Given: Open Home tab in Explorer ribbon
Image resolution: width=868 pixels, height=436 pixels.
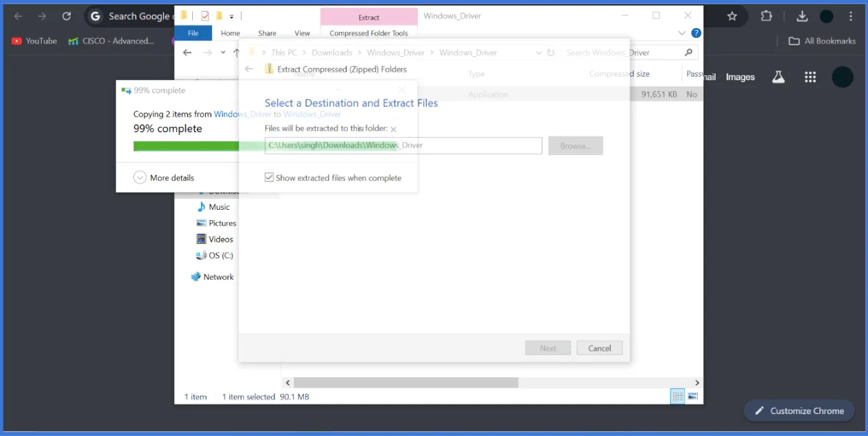Looking at the screenshot, I should pyautogui.click(x=231, y=33).
